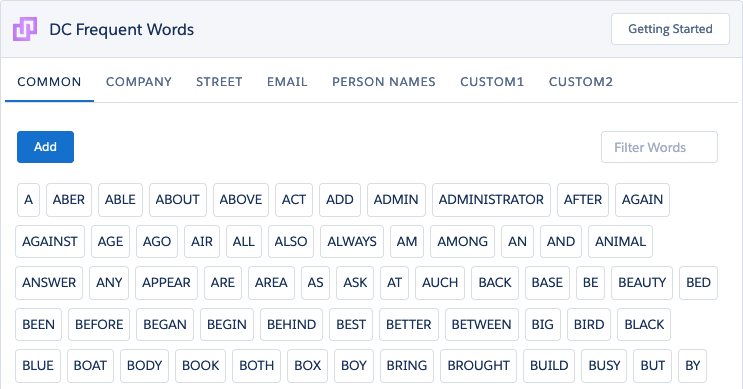Screen dimensions: 743x389
Task: Click the AGAINST word chip
Action: [50, 242]
